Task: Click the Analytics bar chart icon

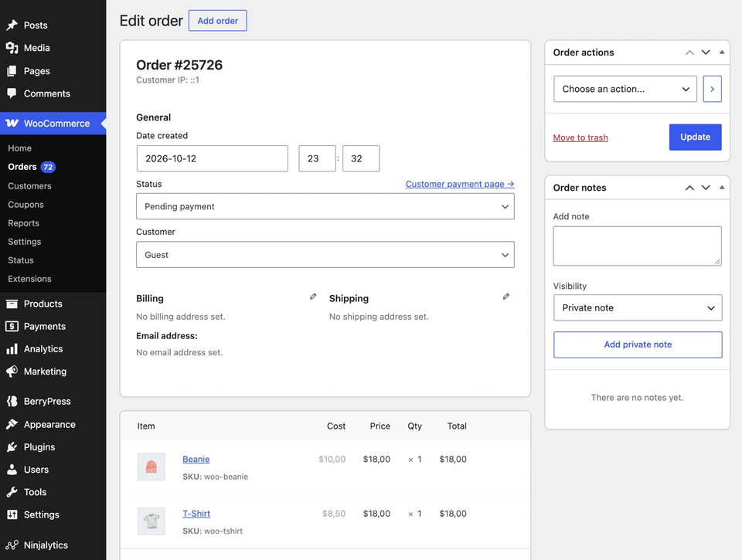Action: [x=12, y=349]
